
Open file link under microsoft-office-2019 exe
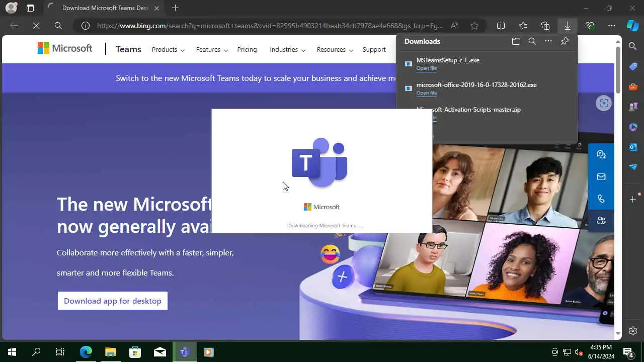427,93
